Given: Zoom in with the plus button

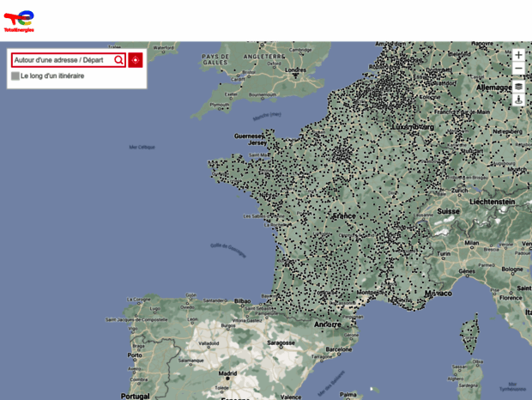Looking at the screenshot, I should point(518,55).
